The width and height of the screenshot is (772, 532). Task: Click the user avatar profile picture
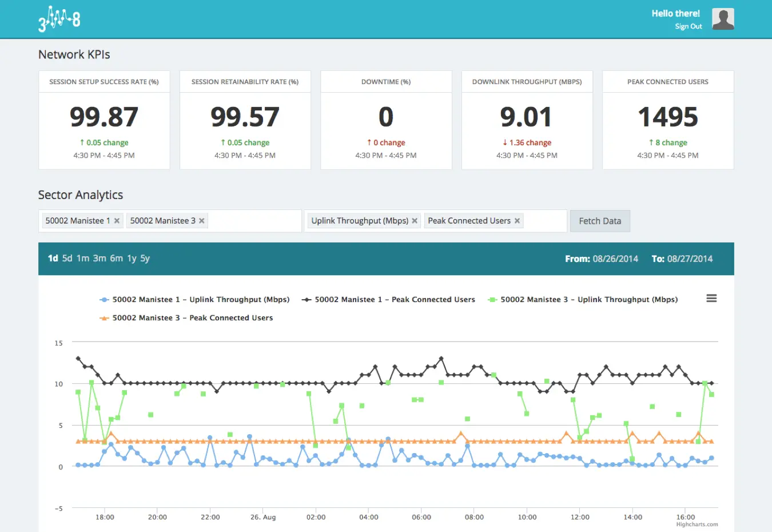pos(723,19)
